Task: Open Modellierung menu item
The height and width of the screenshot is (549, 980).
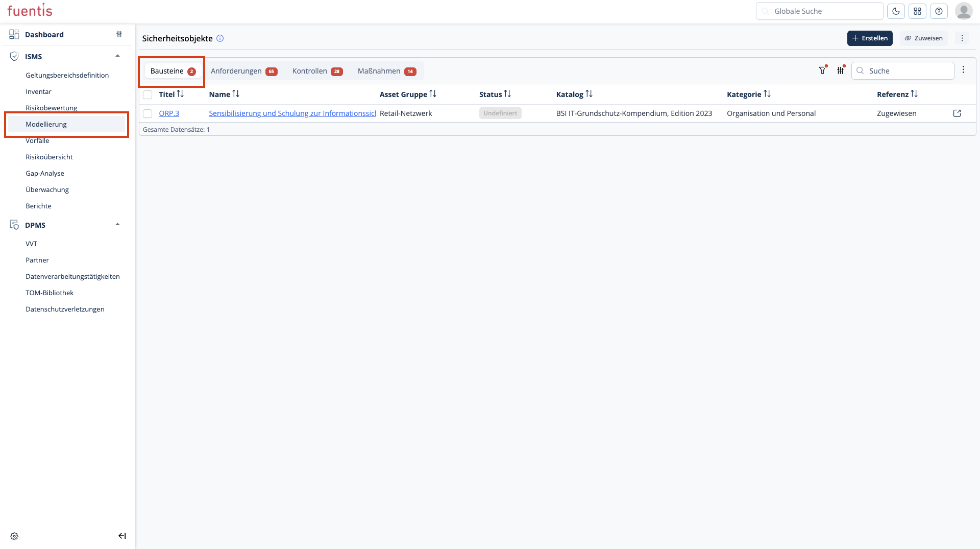Action: [x=67, y=124]
